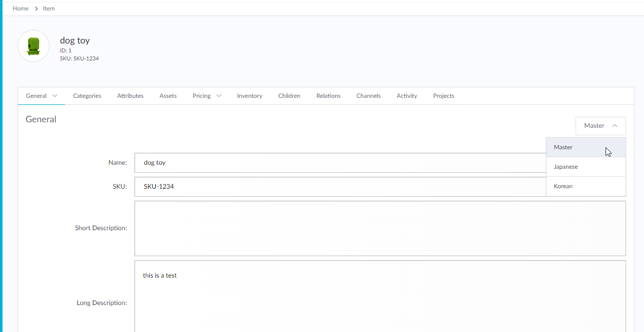The height and width of the screenshot is (332, 644).
Task: Expand the Pricing tab chevron
Action: [x=219, y=96]
